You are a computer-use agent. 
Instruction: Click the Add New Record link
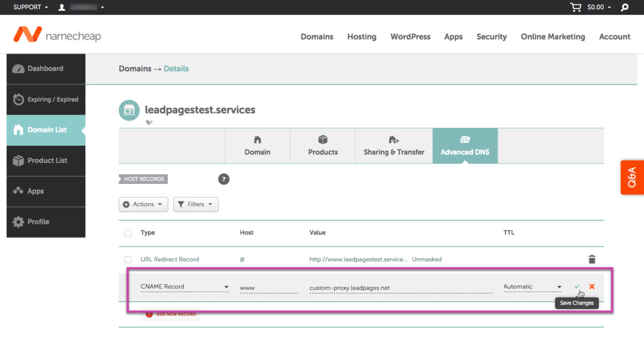(176, 314)
